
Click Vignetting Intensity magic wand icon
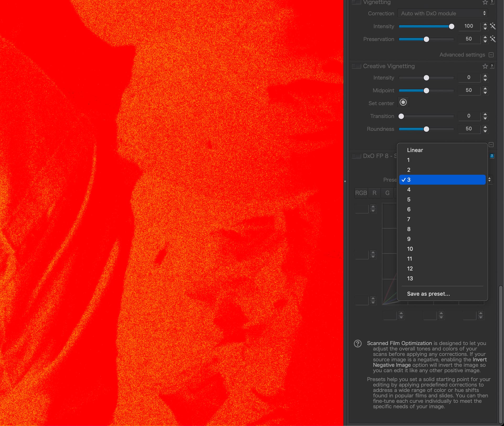(x=492, y=26)
